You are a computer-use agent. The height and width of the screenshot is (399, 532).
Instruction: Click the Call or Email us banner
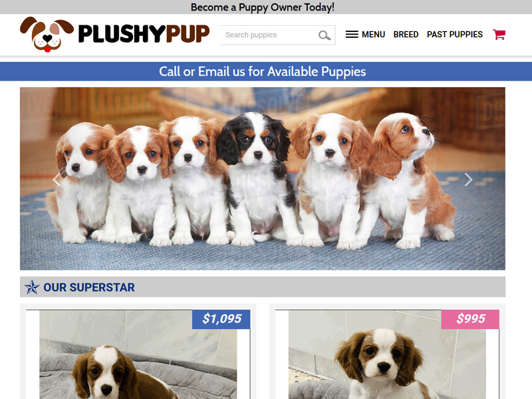click(x=263, y=72)
